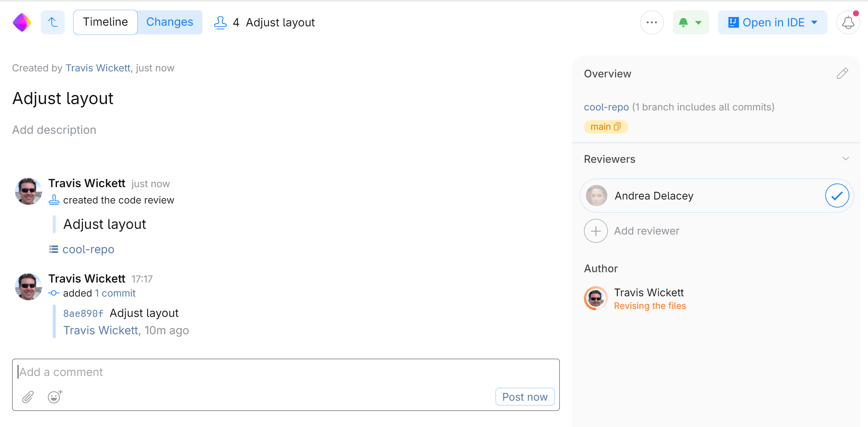Toggle Andrea Delacey's reviewer approval checkmark
The height and width of the screenshot is (427, 868).
pyautogui.click(x=837, y=195)
